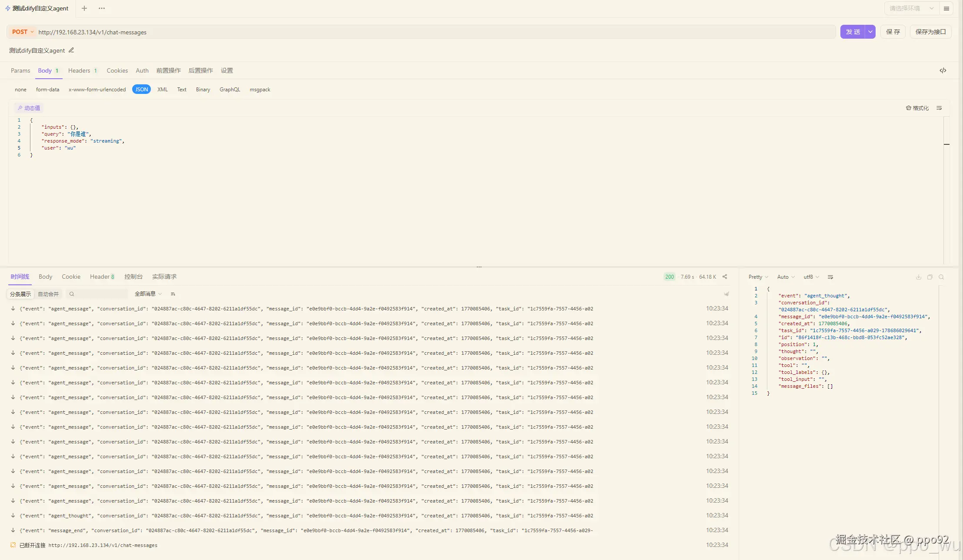Expand the send button dropdown arrow
The height and width of the screenshot is (560, 963).
pos(870,32)
